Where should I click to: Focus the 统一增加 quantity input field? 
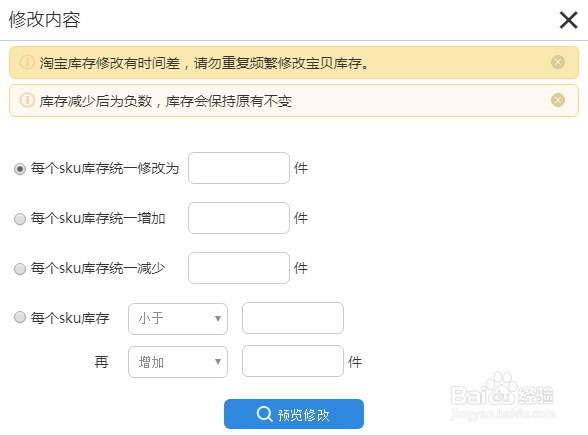point(239,218)
